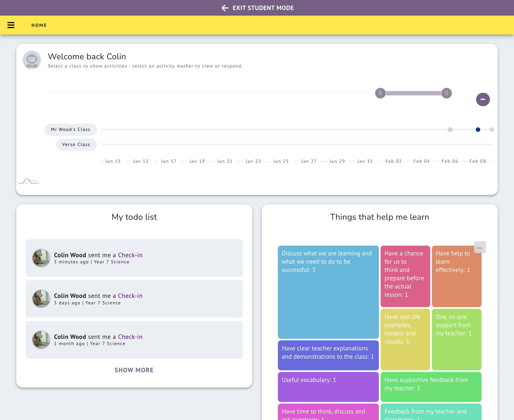This screenshot has height=420, width=514.
Task: Click the 'Have clear teacher explanations' tile
Action: 328,355
